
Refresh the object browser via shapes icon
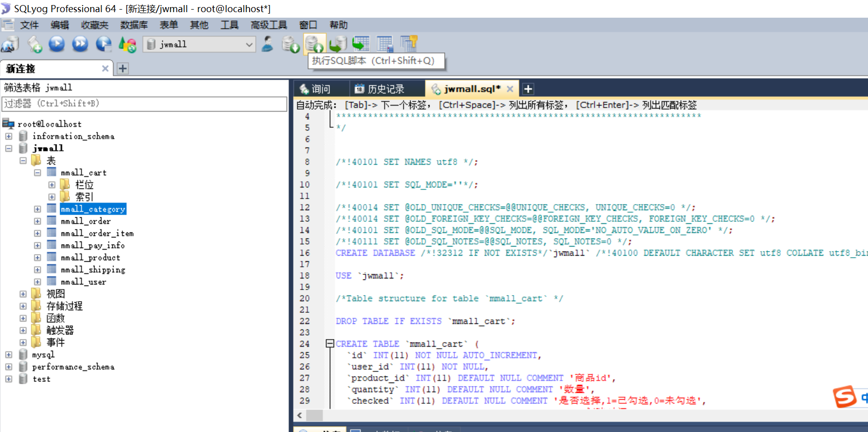[127, 44]
